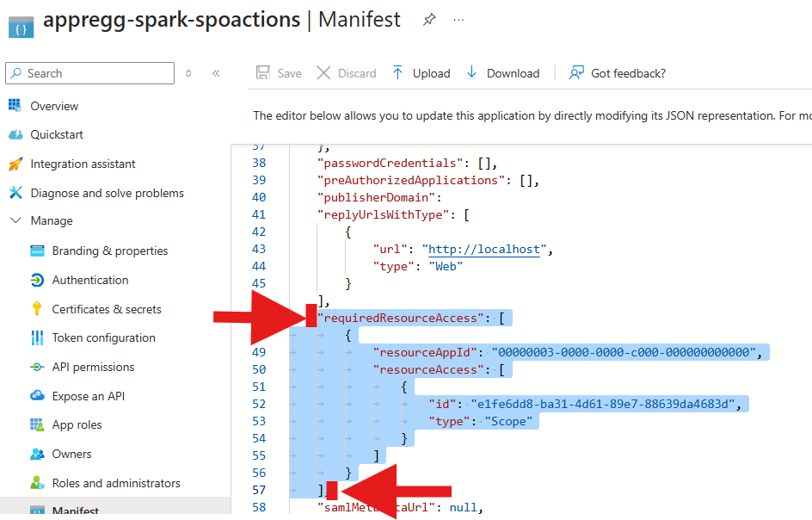The image size is (812, 520).
Task: Click the requiredResourceAccess key in JSON editor
Action: pyautogui.click(x=400, y=318)
